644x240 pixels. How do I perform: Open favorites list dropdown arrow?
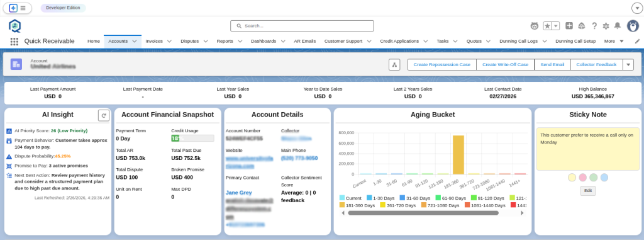[556, 26]
